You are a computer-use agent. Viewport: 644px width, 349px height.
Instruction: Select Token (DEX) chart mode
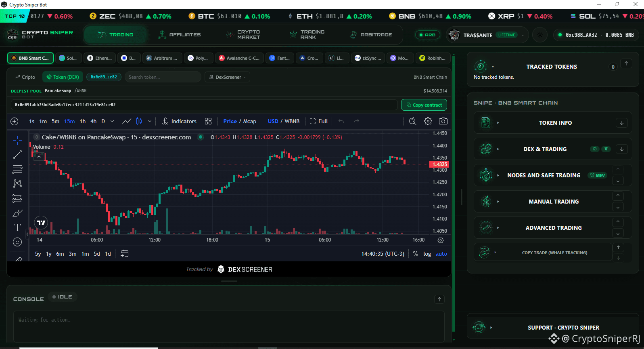[x=63, y=77]
